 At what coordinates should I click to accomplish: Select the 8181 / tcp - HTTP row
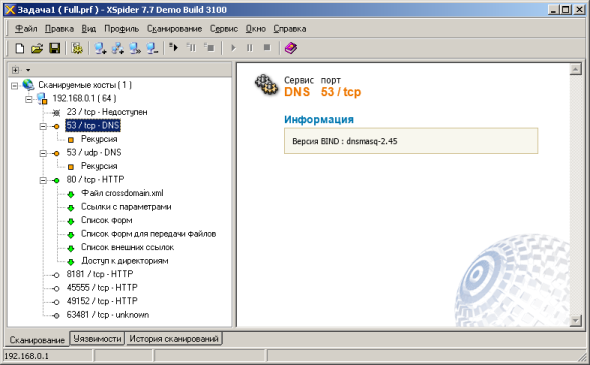point(100,274)
